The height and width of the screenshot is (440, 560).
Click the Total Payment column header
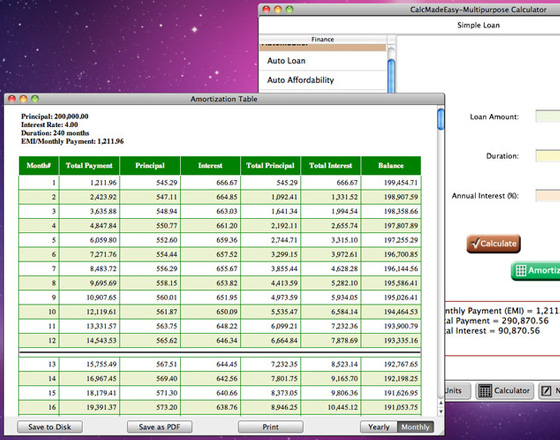tap(89, 166)
